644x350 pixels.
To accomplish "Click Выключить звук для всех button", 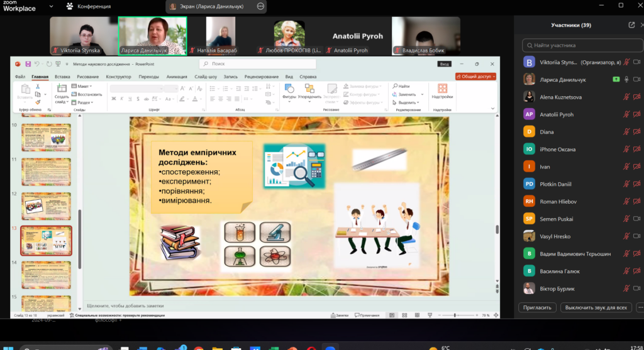I will (x=596, y=307).
